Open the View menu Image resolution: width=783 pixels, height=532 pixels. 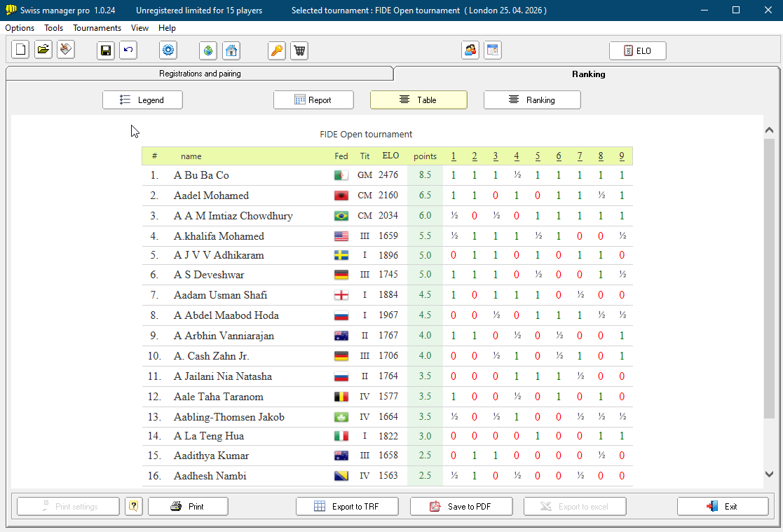pos(139,28)
